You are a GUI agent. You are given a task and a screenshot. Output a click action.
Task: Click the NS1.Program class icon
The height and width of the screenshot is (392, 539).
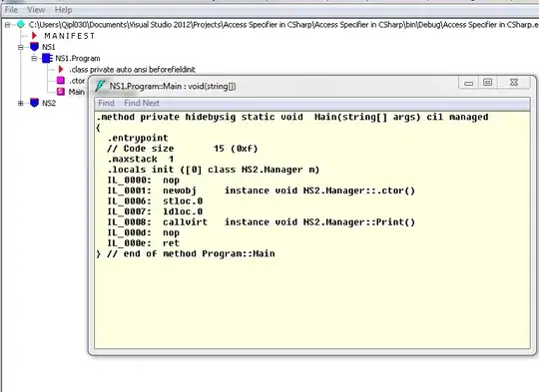click(x=47, y=58)
